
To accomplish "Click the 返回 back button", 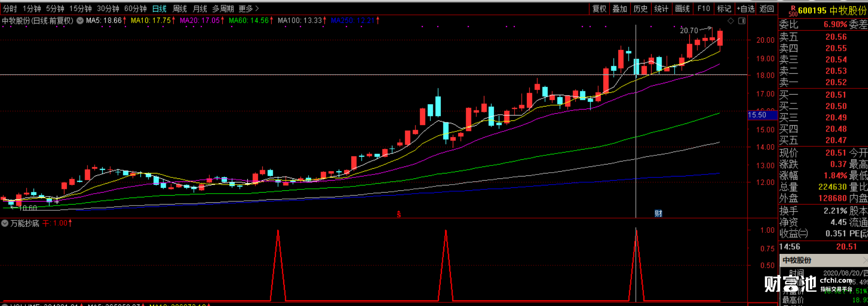I will tap(767, 9).
